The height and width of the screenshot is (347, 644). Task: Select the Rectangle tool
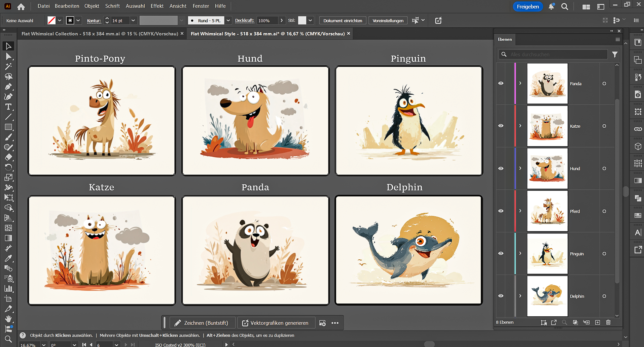[x=8, y=127]
